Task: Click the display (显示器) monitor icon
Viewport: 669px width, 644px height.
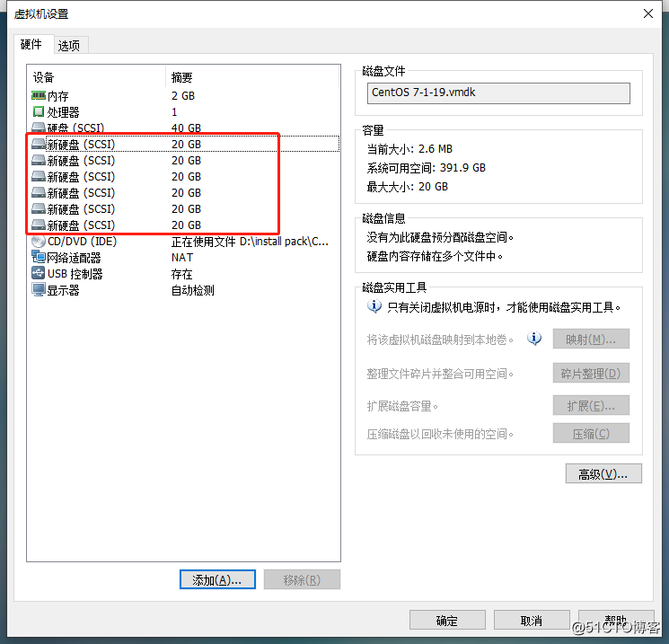Action: [39, 290]
